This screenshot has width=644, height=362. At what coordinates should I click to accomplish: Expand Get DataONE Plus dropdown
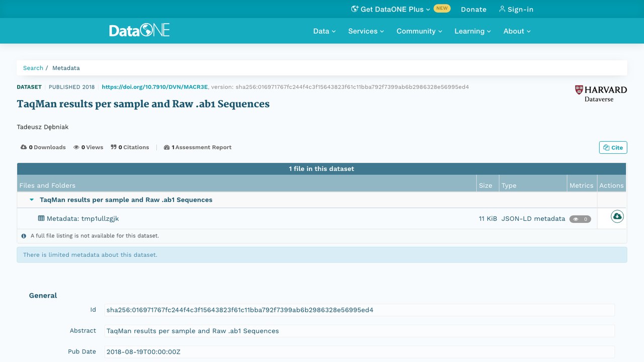(x=390, y=9)
